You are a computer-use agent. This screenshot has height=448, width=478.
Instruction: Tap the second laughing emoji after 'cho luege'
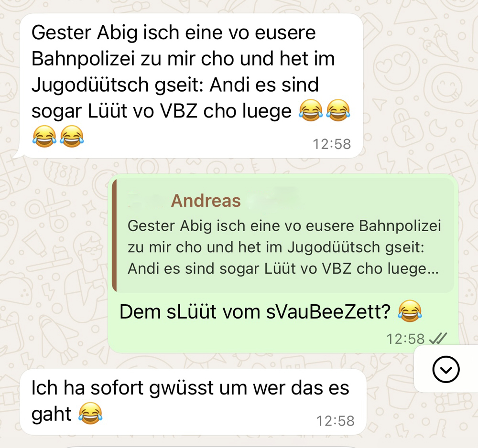pyautogui.click(x=338, y=110)
